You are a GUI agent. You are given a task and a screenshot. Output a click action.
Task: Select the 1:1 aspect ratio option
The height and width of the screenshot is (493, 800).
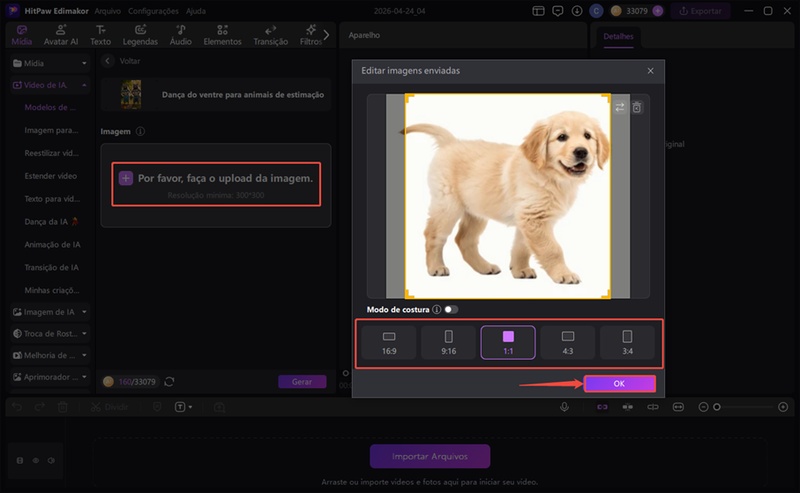coord(508,342)
